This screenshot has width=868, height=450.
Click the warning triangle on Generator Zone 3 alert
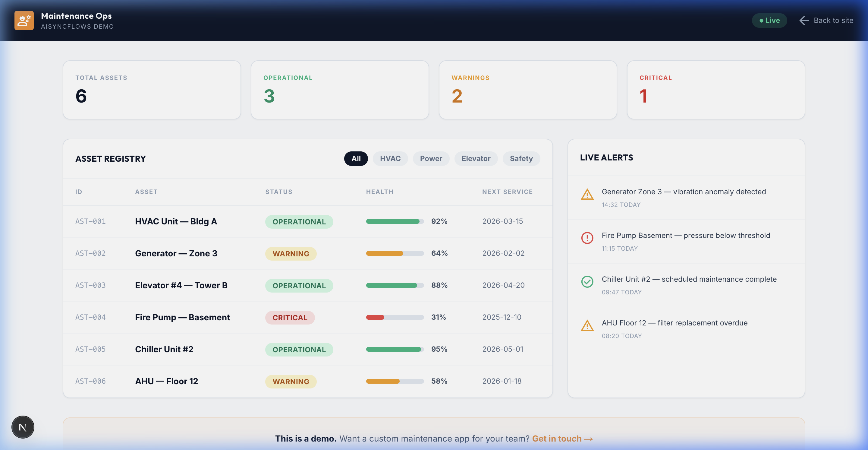click(x=587, y=195)
